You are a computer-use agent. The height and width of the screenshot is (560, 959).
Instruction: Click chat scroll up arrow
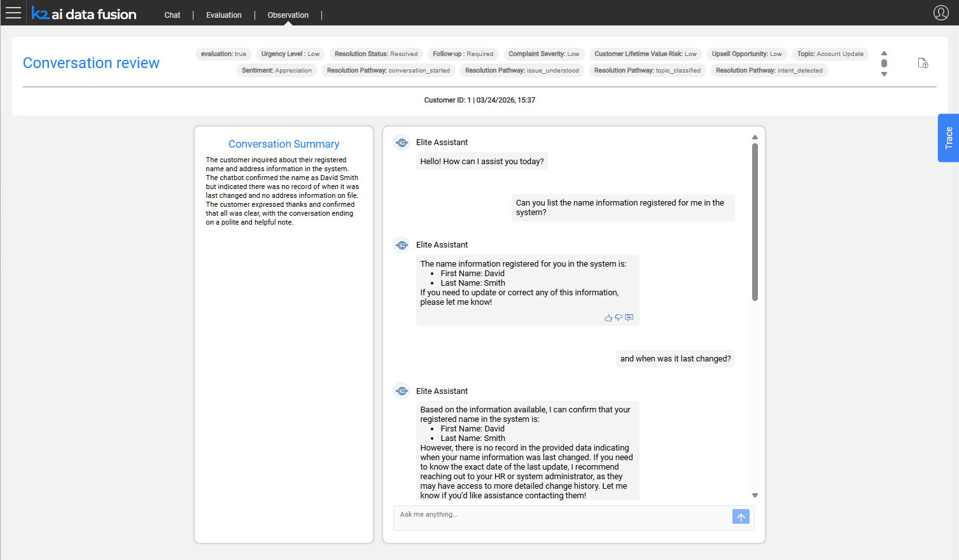pos(755,137)
